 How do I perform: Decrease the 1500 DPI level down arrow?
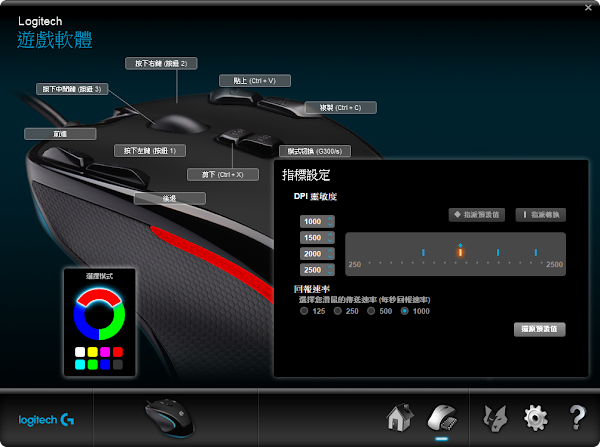pyautogui.click(x=330, y=240)
